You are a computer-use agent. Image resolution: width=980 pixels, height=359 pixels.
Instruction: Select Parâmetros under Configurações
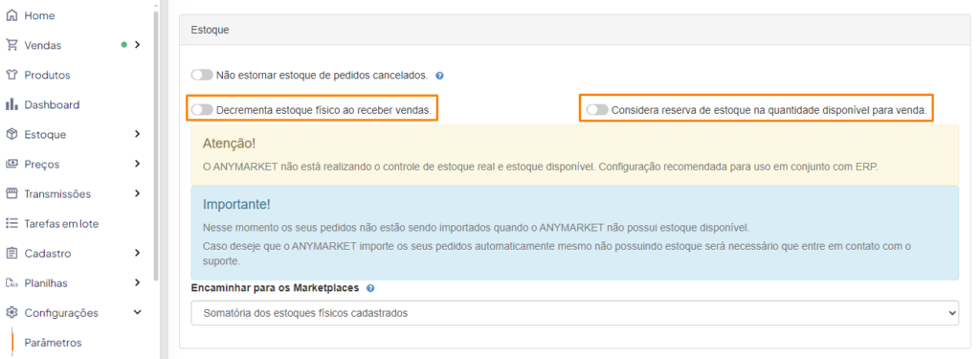[54, 343]
